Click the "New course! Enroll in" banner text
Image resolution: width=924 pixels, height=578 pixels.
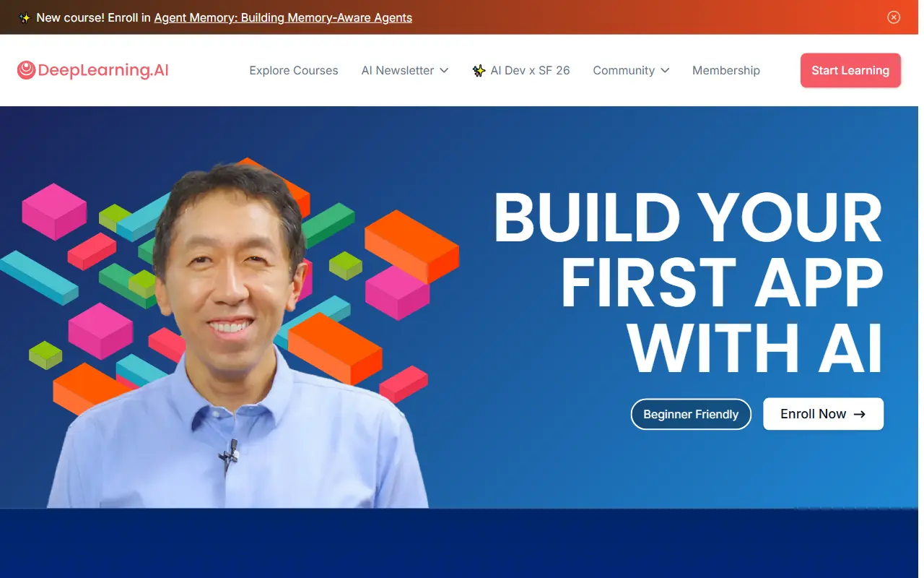94,17
